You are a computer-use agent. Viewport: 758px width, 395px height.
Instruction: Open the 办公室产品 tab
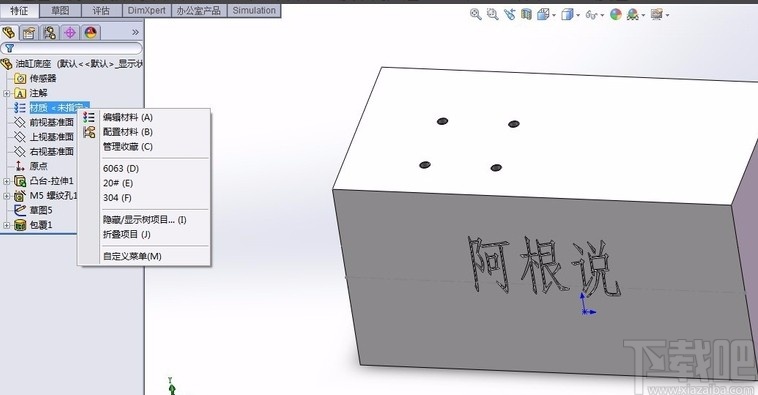pyautogui.click(x=199, y=10)
